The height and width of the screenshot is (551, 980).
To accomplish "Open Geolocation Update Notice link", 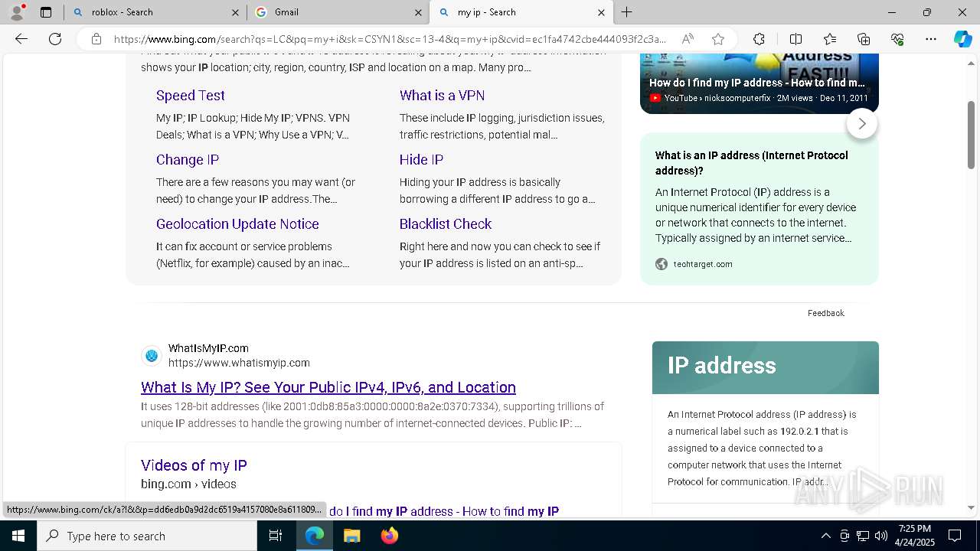I will pyautogui.click(x=237, y=224).
